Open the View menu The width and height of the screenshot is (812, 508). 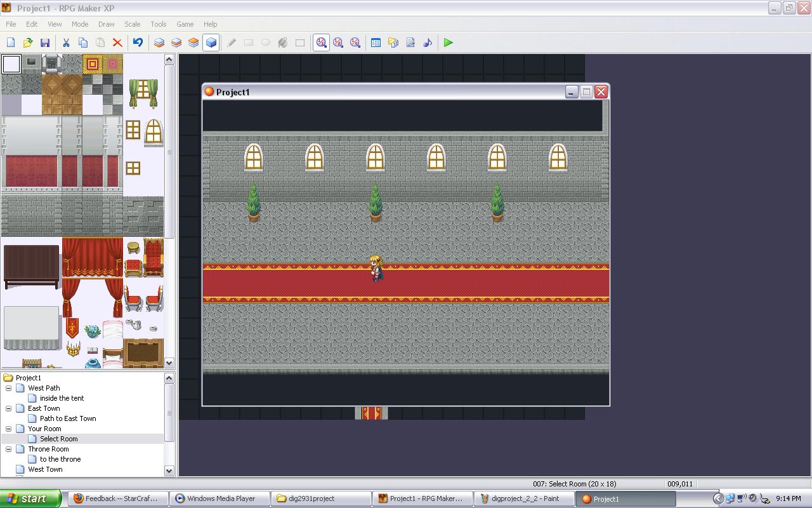tap(55, 24)
